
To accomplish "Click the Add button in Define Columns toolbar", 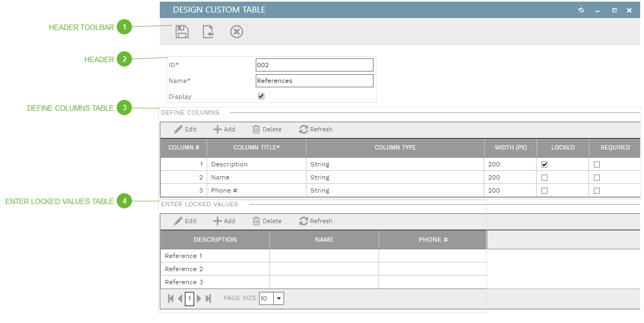I will point(224,129).
